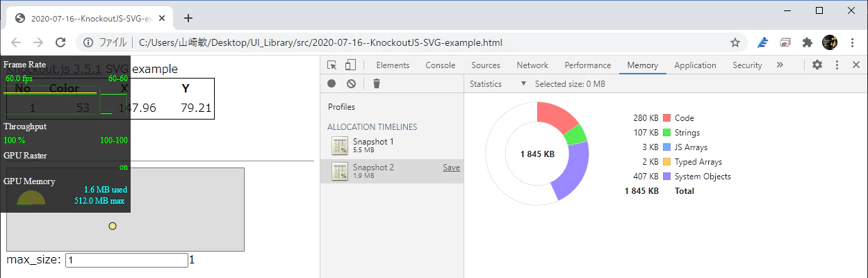Select the Memory tab
This screenshot has width=868, height=278.
642,65
